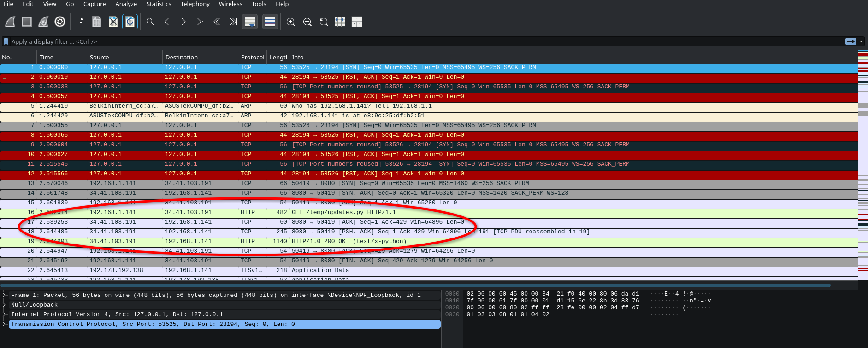Go back in packet history
The image size is (868, 348).
point(167,22)
